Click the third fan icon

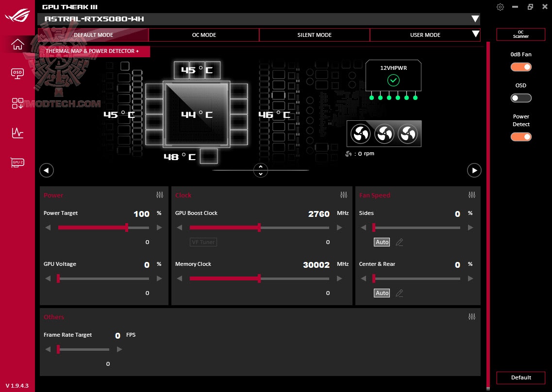[x=408, y=134]
